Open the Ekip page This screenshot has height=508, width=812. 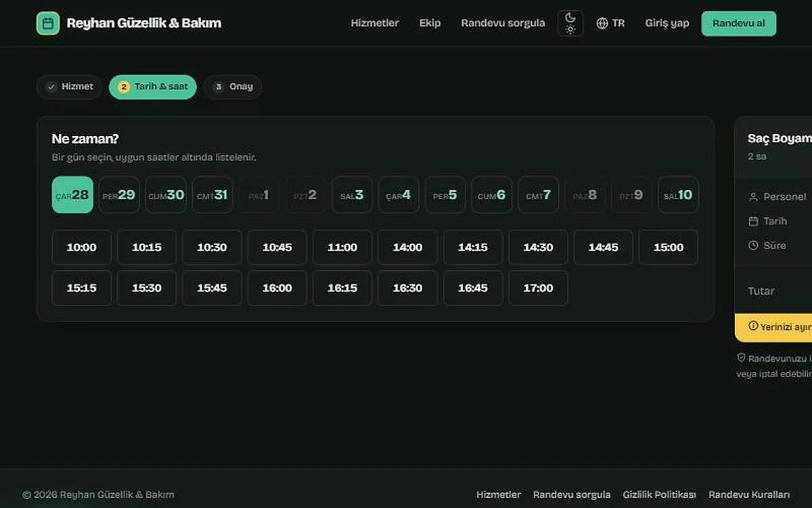430,23
